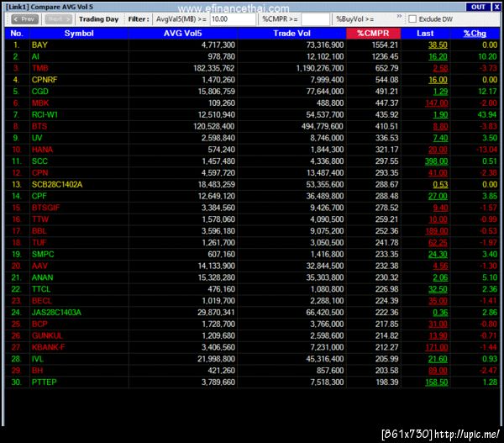Select the GUNKUL symbol
Screen dimensions: 504x443
coord(47,335)
